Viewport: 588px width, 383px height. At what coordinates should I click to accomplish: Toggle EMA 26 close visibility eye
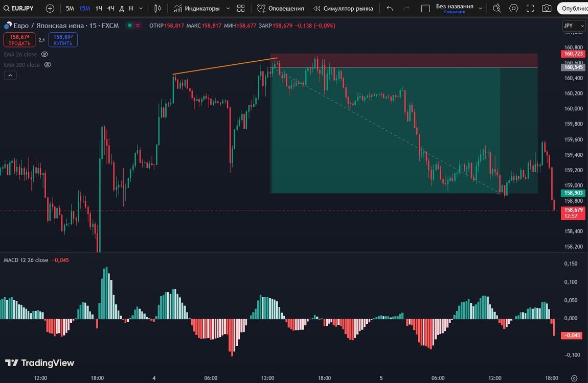(x=44, y=54)
